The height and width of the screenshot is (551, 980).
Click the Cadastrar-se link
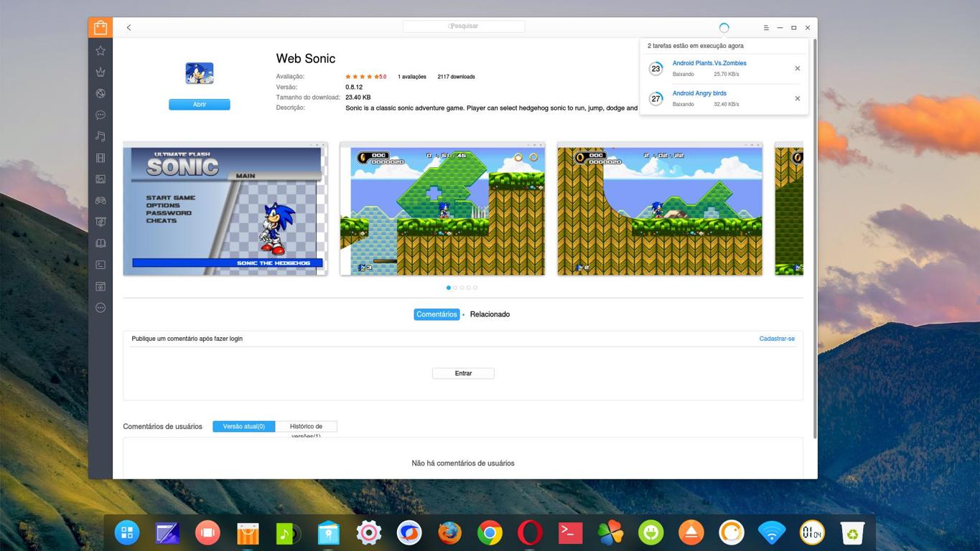pos(776,339)
